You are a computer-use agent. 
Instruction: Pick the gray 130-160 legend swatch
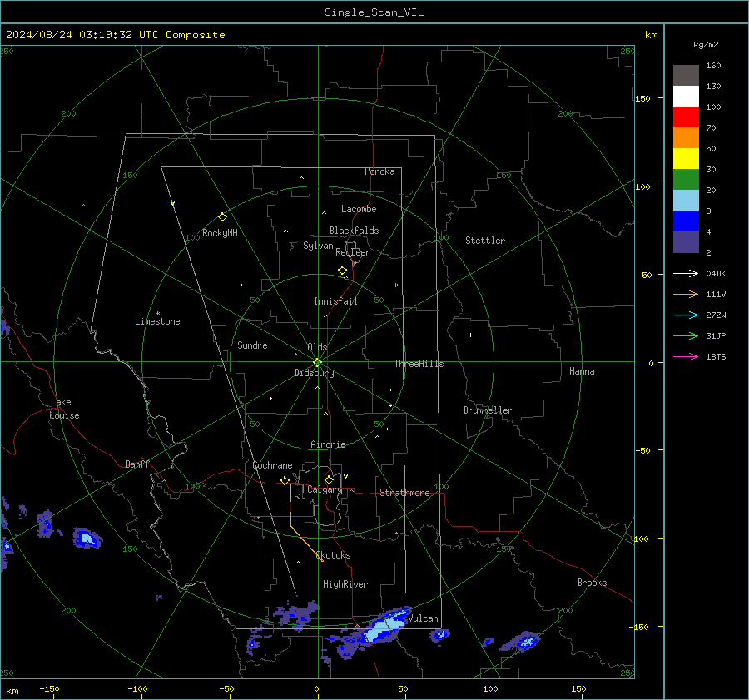[686, 76]
